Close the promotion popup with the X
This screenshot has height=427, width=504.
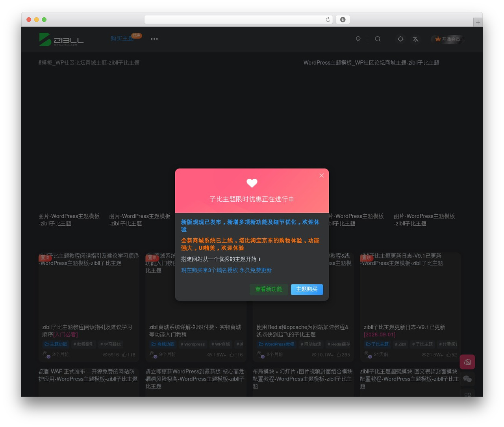tap(321, 176)
